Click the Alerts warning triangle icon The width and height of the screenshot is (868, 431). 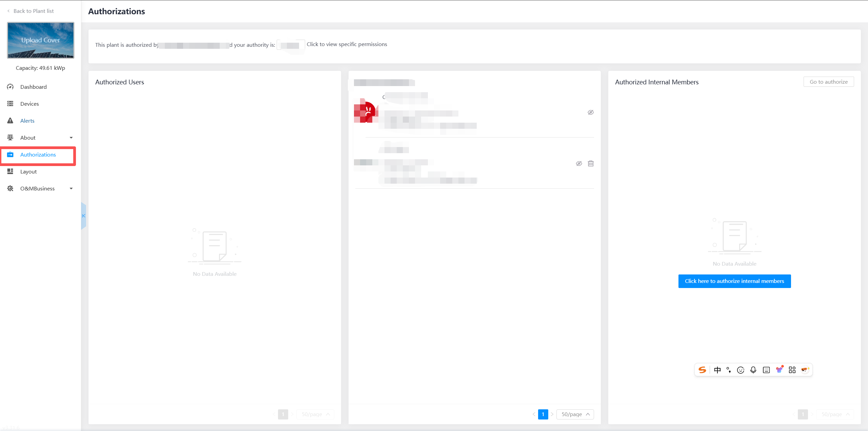[x=10, y=121]
